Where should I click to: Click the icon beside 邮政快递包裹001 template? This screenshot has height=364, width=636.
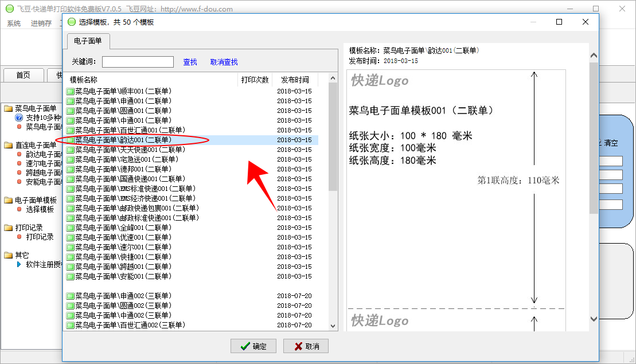(70, 208)
